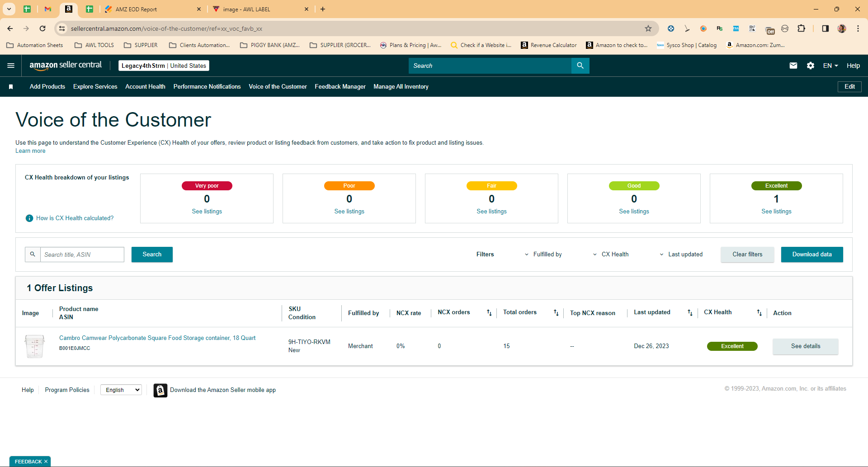Viewport: 868px width, 467px height.
Task: Open the Learn more link
Action: click(30, 151)
